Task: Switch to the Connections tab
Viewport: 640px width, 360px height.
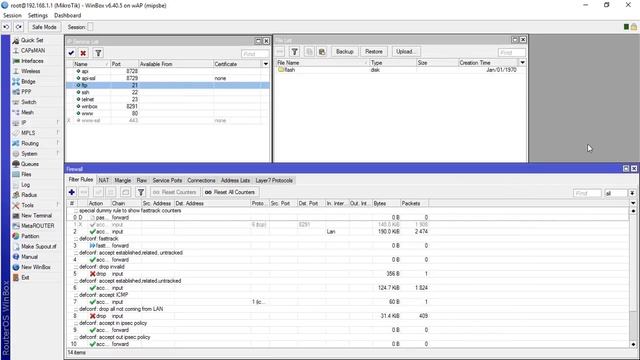Action: (201, 180)
